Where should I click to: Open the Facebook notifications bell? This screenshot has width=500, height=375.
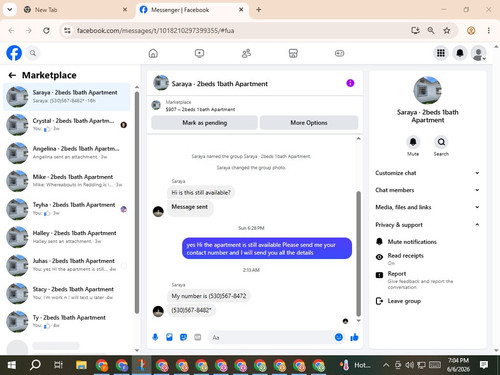click(460, 53)
